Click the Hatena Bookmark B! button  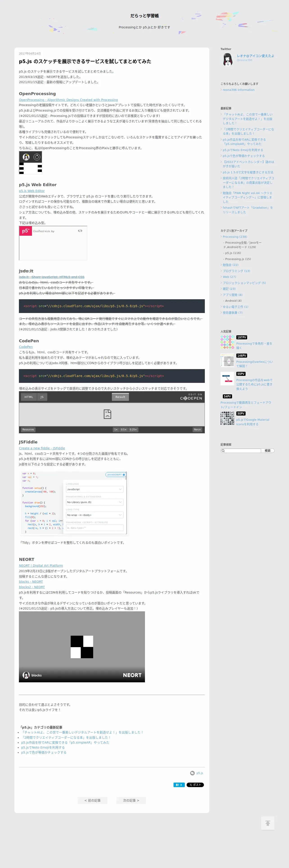click(x=179, y=785)
